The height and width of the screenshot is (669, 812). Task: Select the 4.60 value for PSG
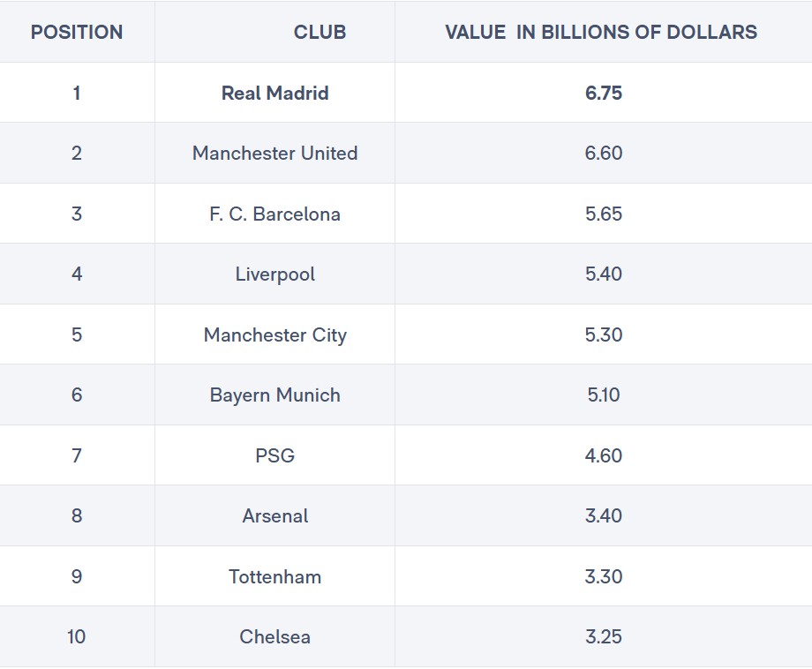[x=604, y=455]
